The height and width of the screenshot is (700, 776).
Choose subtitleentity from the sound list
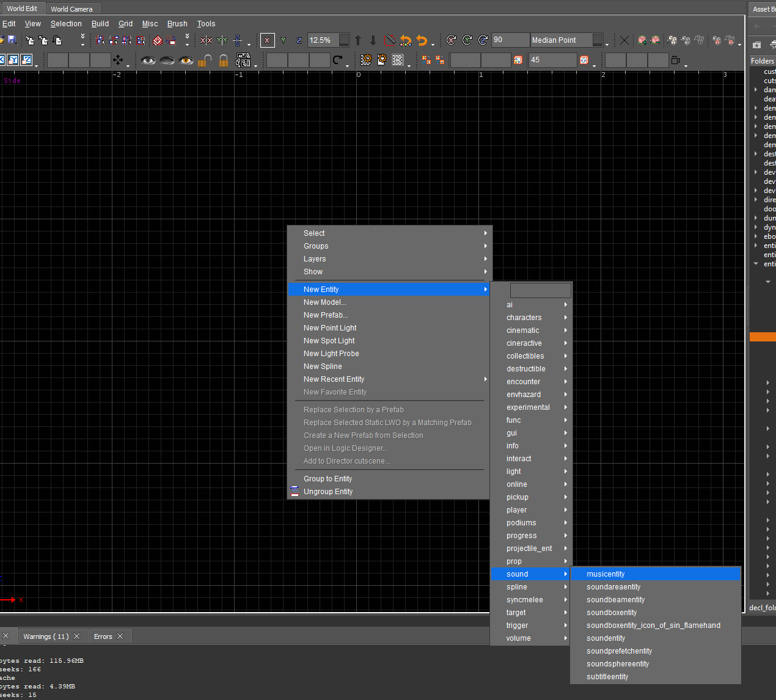click(655, 677)
